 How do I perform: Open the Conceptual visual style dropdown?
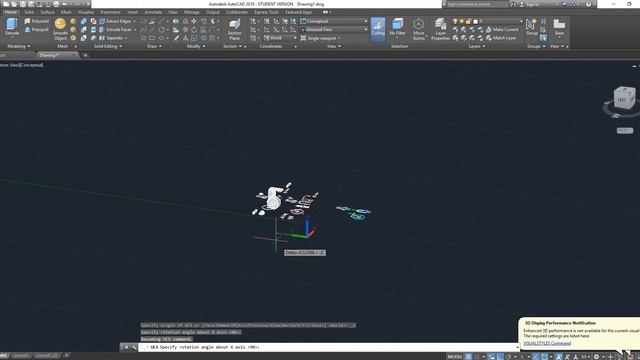click(334, 21)
